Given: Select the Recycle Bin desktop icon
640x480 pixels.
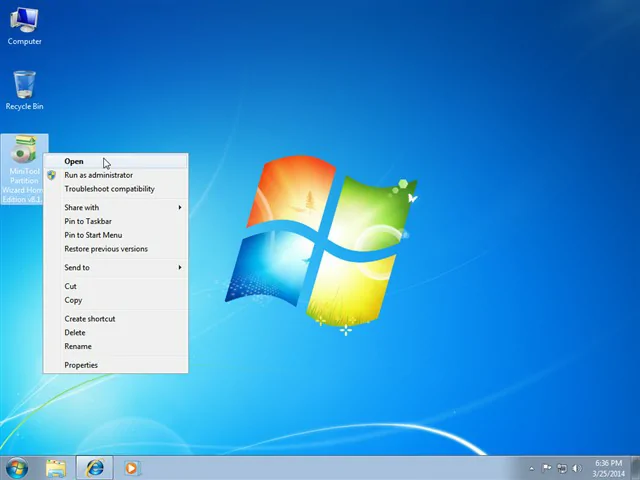Looking at the screenshot, I should pos(24,89).
